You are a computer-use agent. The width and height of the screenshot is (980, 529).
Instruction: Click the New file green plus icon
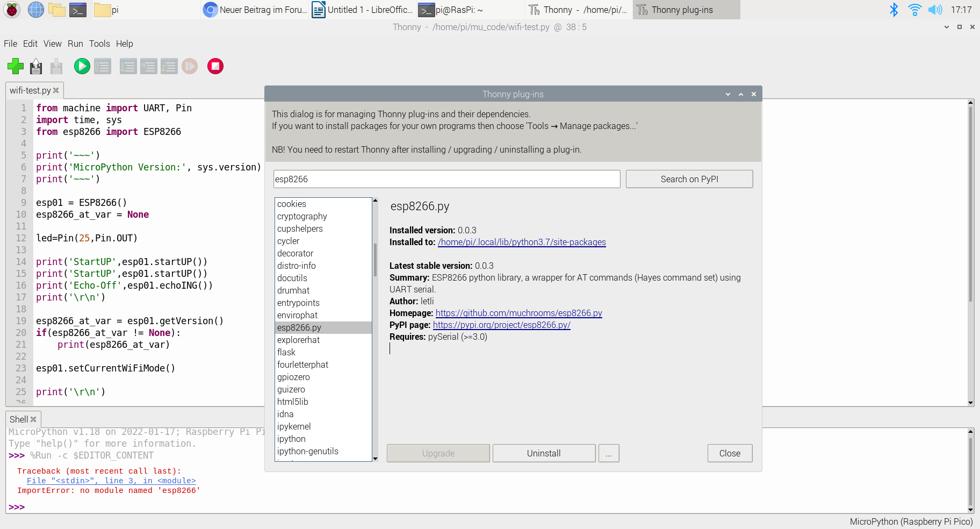click(x=16, y=66)
